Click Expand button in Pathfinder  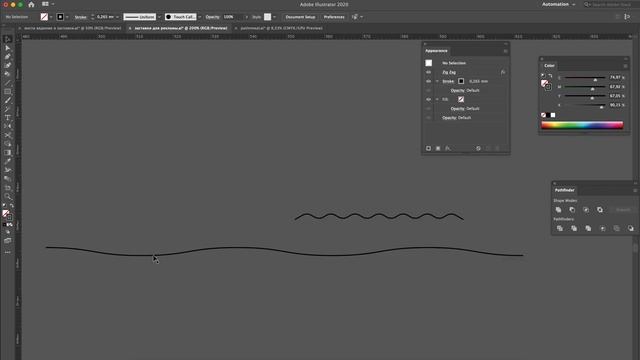623,210
